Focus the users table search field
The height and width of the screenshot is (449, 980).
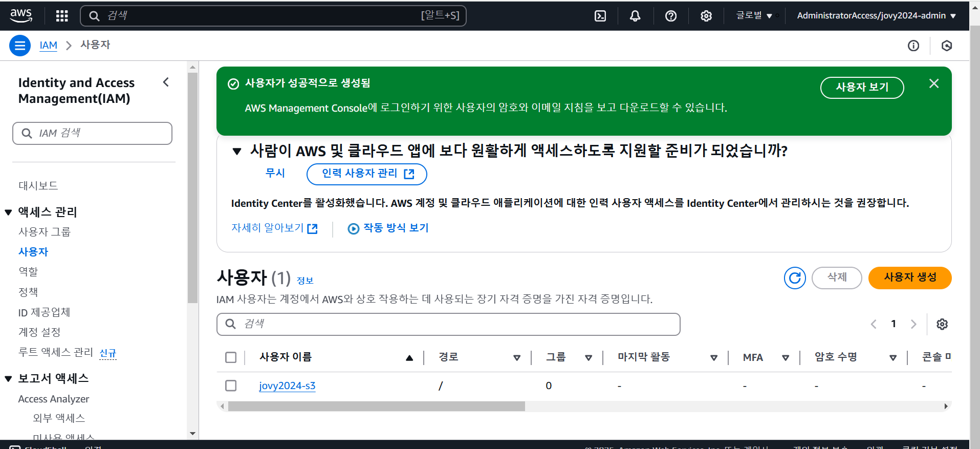pyautogui.click(x=448, y=324)
